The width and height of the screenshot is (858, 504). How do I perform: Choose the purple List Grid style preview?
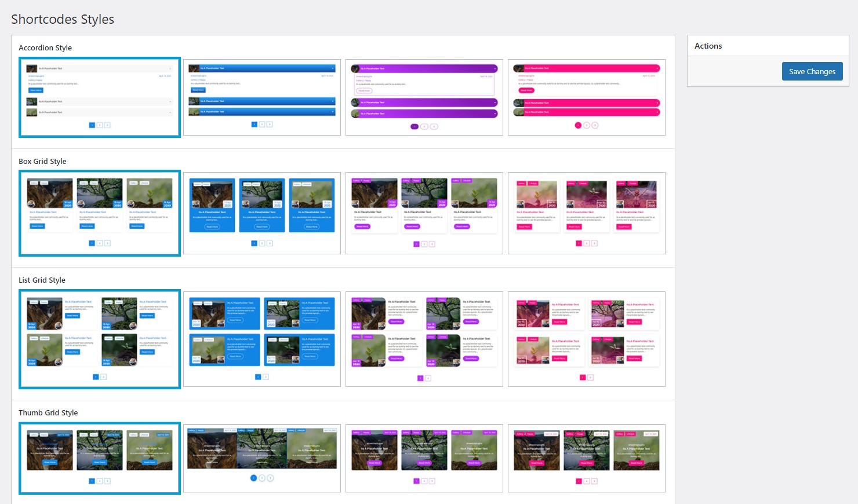tap(424, 339)
